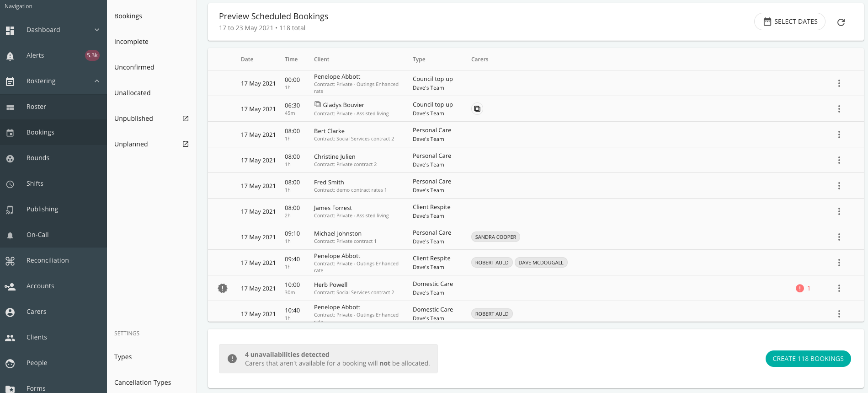This screenshot has height=393, width=868.
Task: Open more options for Penelope Abbott 09:40 booking
Action: coord(839,263)
